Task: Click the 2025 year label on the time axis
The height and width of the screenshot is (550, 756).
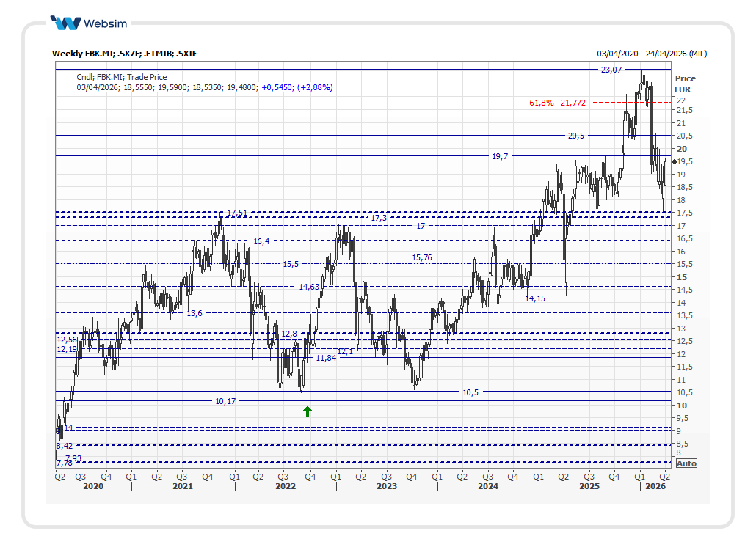Action: point(589,486)
